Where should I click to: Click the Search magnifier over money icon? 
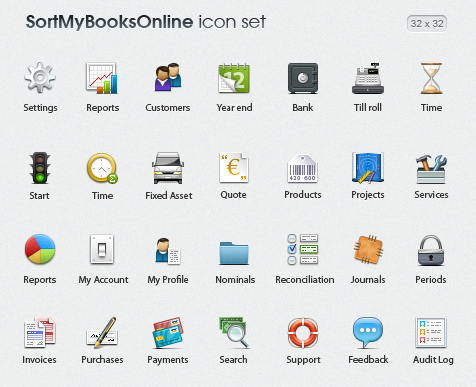(234, 332)
